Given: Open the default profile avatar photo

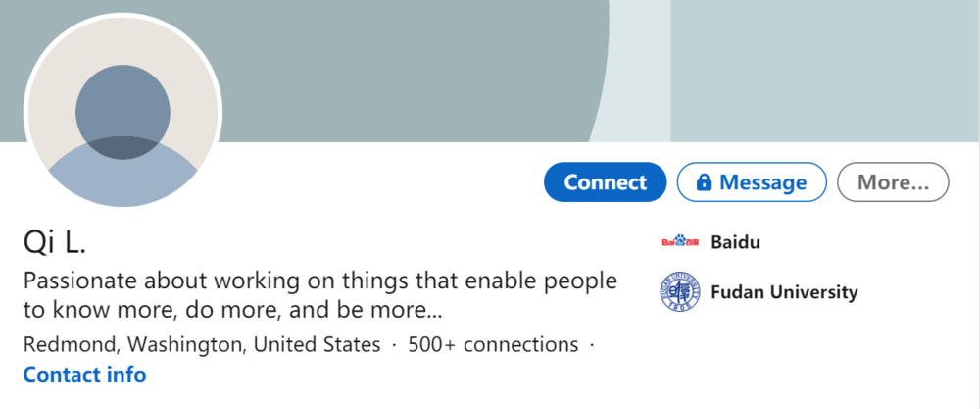Looking at the screenshot, I should (x=123, y=110).
